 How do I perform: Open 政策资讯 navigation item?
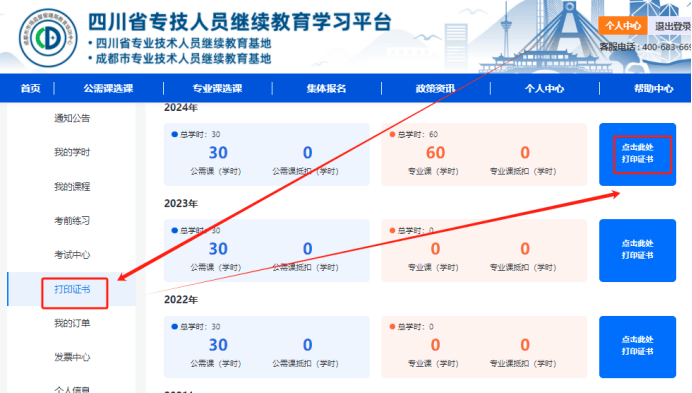click(436, 88)
